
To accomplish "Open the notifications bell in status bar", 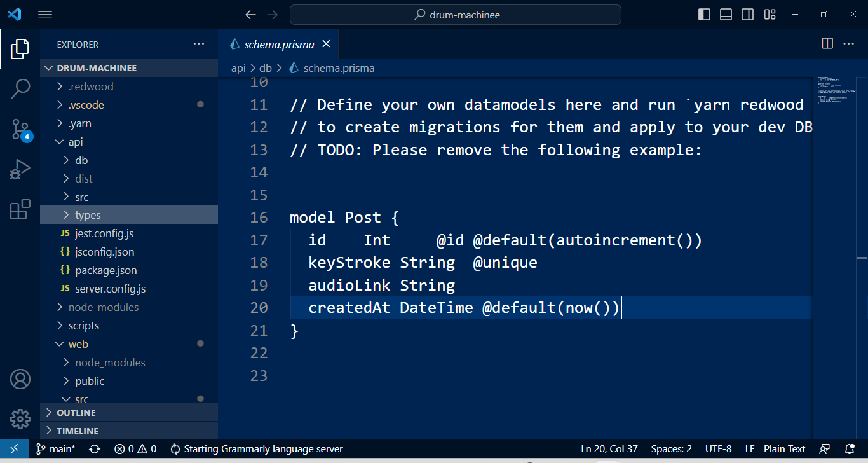I will (850, 448).
